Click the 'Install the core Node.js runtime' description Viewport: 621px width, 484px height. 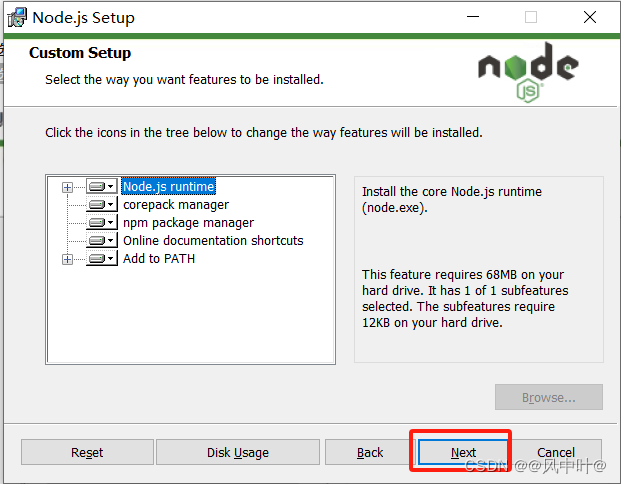click(x=451, y=200)
